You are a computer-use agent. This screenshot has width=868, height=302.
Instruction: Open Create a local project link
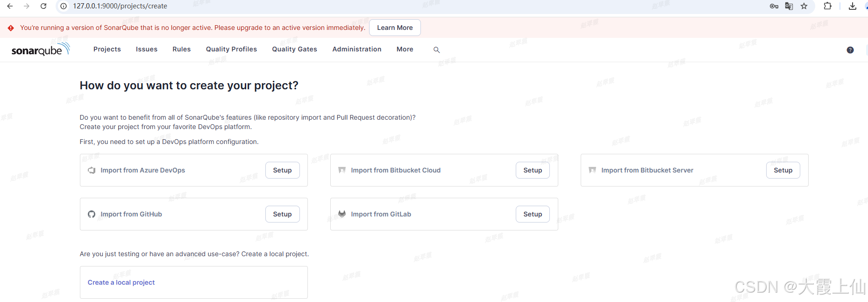pyautogui.click(x=121, y=282)
